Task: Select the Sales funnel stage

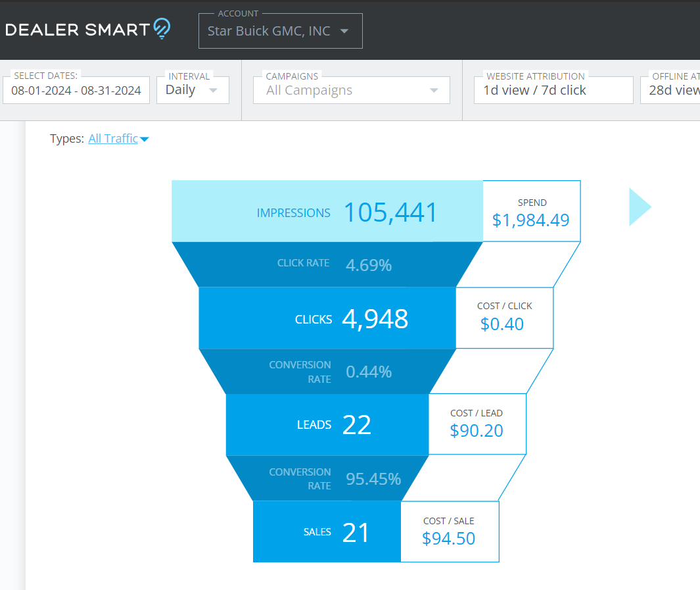Action: (x=327, y=531)
